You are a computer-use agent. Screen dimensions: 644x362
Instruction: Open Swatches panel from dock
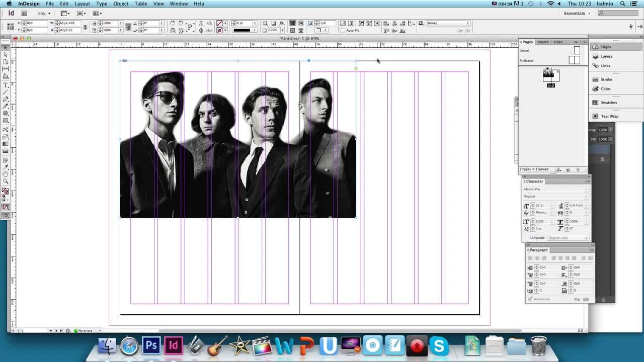(x=609, y=103)
